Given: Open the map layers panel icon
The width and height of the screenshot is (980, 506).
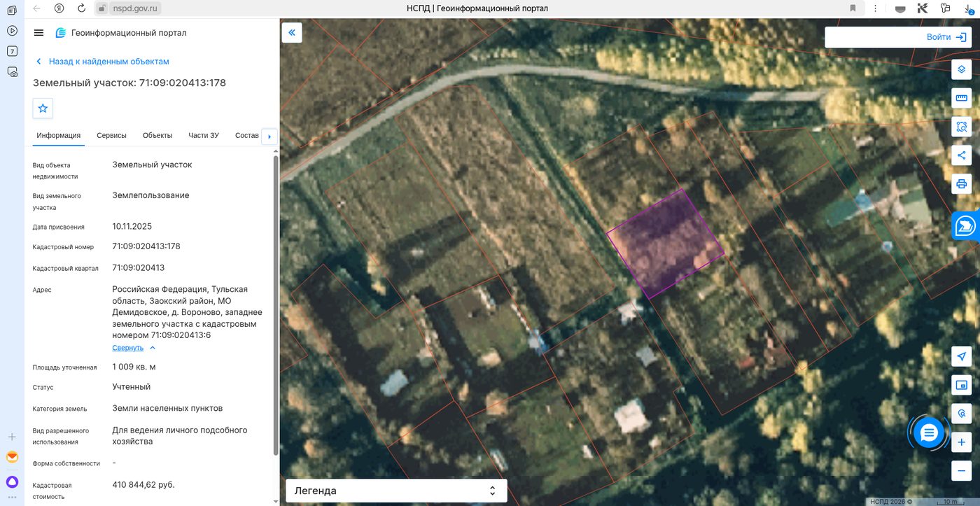Looking at the screenshot, I should point(962,69).
